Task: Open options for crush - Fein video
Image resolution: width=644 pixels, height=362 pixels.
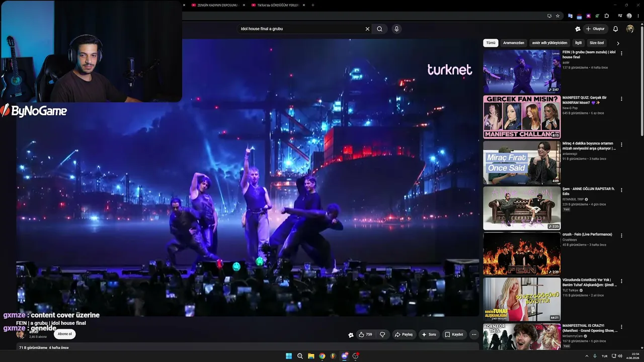Action: point(621,236)
